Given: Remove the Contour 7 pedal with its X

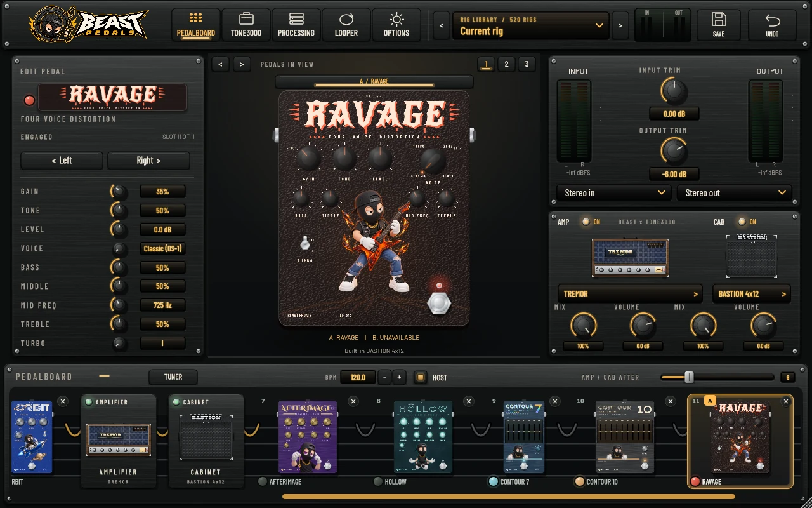Looking at the screenshot, I should [555, 401].
